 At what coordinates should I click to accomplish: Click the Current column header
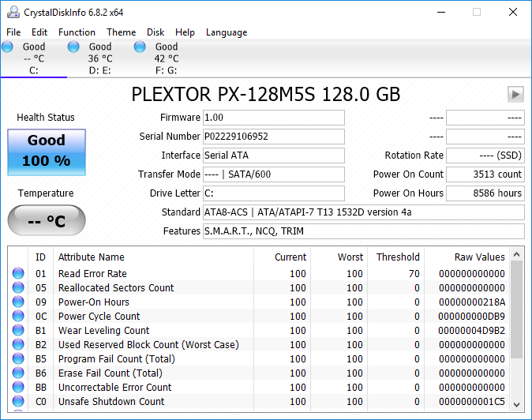[x=282, y=257]
